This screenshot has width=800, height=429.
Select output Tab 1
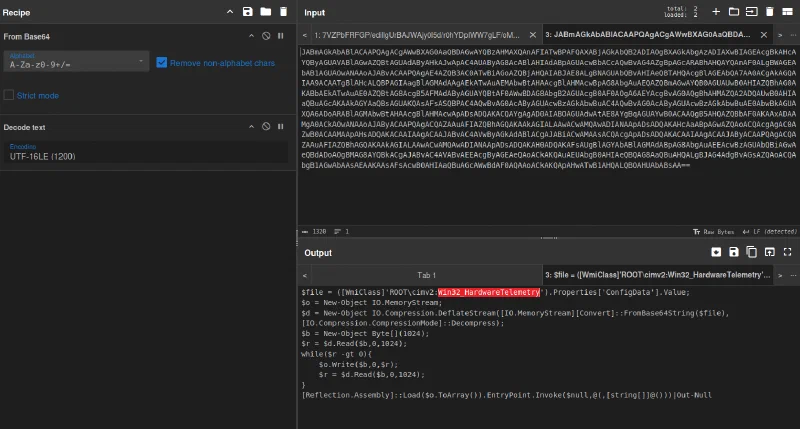pyautogui.click(x=427, y=275)
